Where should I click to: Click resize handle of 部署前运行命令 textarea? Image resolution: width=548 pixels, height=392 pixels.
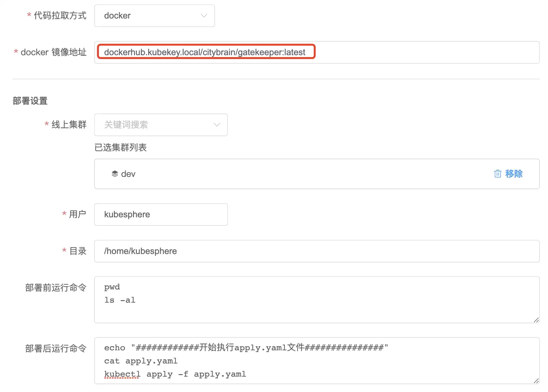coord(536,320)
